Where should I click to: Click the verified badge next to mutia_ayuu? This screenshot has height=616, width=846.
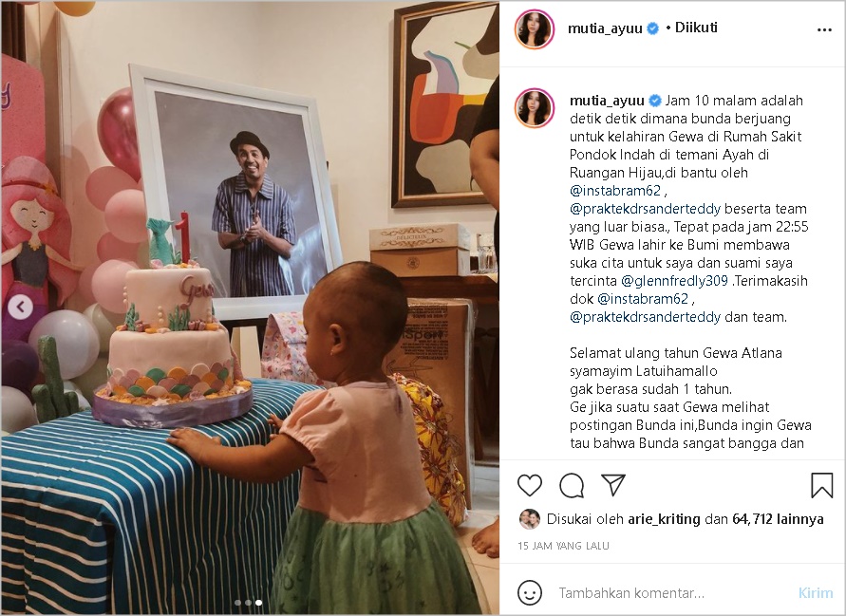[x=650, y=28]
